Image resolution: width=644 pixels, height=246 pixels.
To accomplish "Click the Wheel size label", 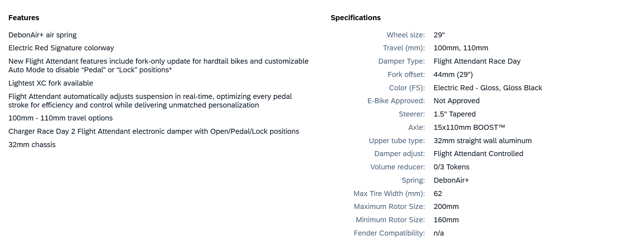I will (x=406, y=35).
